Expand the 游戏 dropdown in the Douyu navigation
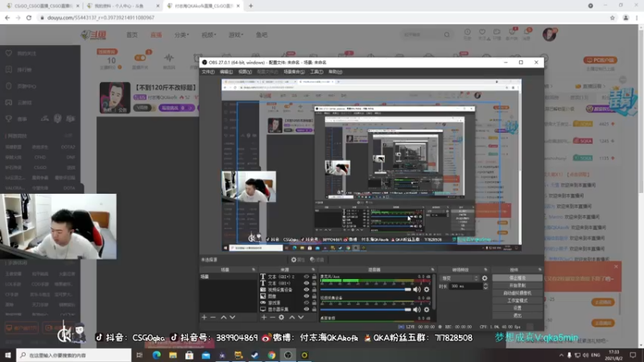The image size is (644, 362). pyautogui.click(x=236, y=35)
